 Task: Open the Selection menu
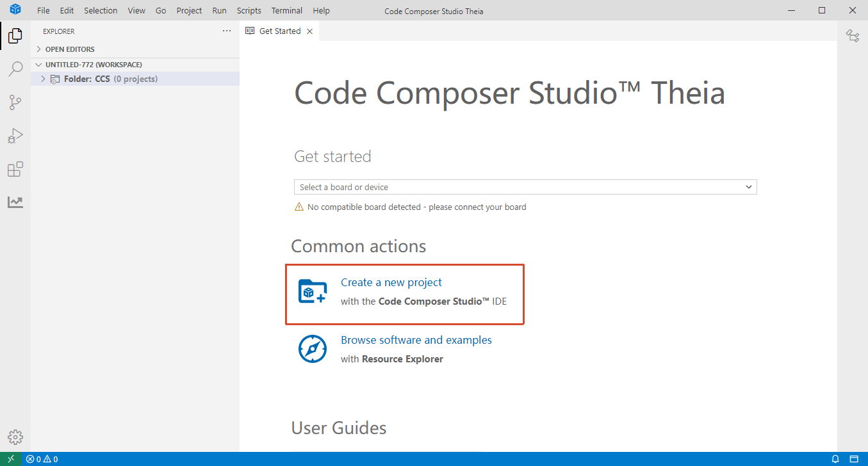pyautogui.click(x=101, y=11)
